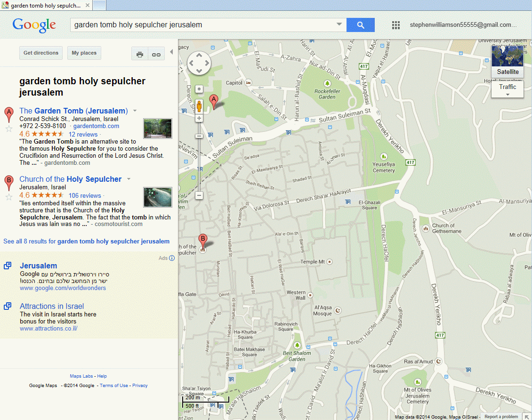Click the red B pin in the results list
The height and width of the screenshot is (420, 532).
click(9, 183)
